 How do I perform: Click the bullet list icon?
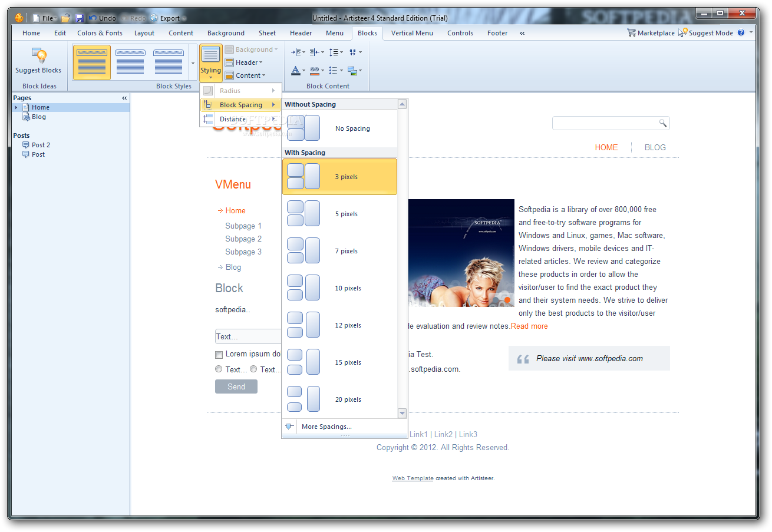[336, 71]
